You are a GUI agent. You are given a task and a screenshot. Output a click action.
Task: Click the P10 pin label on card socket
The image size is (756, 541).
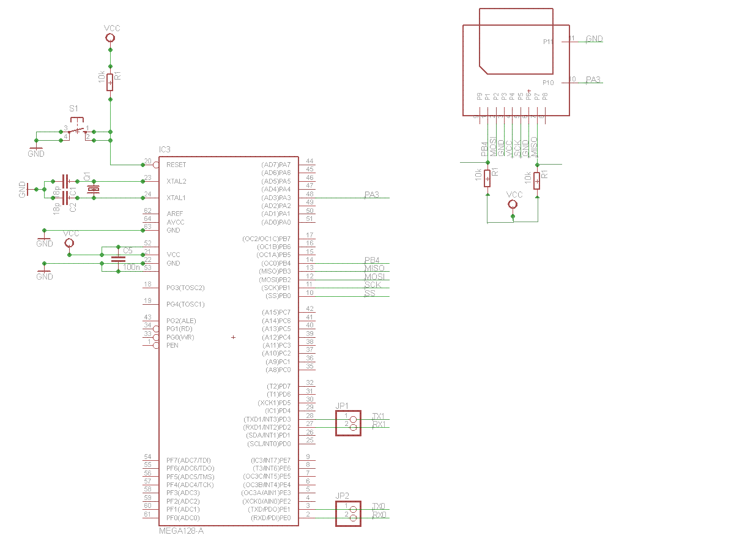[548, 83]
